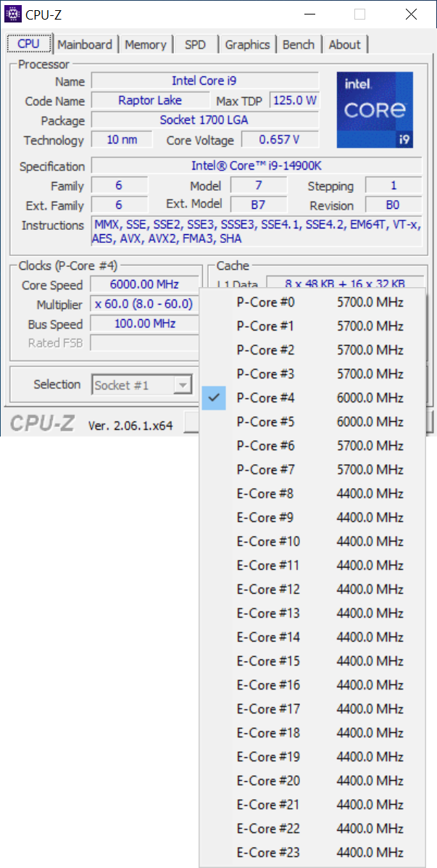Switch to the Mainboard tab
The image size is (437, 868).
pos(86,45)
